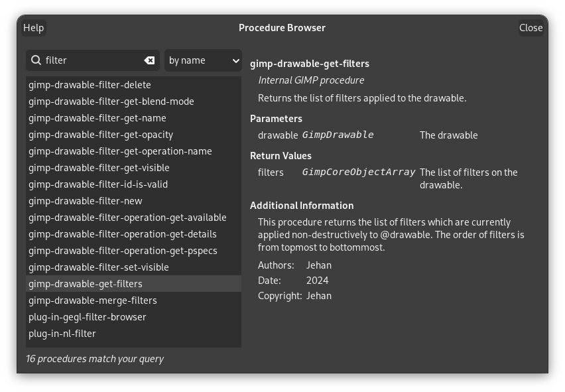Select gimp-drawable-filter-new procedure
565x392 pixels.
pyautogui.click(x=85, y=201)
